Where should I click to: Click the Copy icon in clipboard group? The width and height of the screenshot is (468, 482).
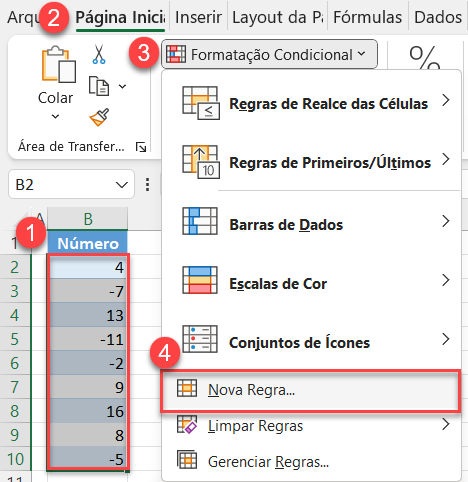(99, 86)
